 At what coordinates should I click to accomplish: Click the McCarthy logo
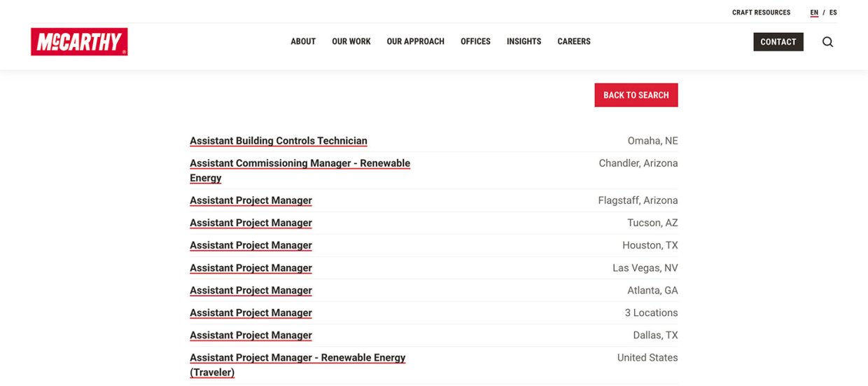coord(79,42)
